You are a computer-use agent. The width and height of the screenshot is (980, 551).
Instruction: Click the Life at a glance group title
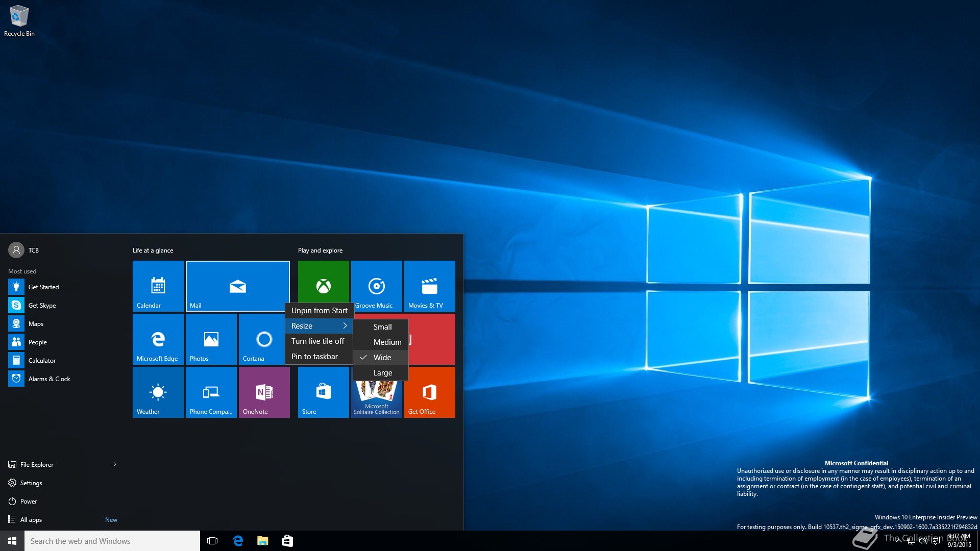(153, 251)
